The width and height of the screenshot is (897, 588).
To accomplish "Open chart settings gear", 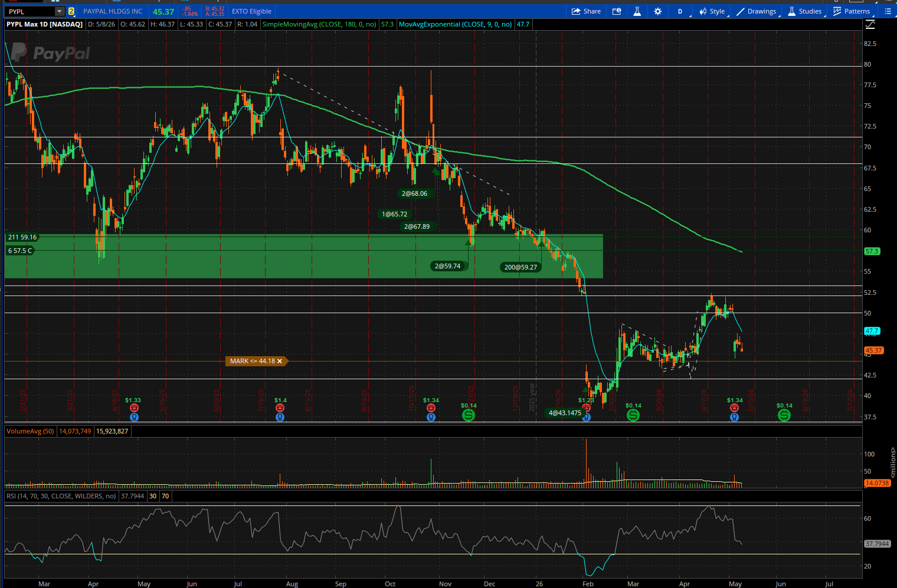I will (x=658, y=11).
